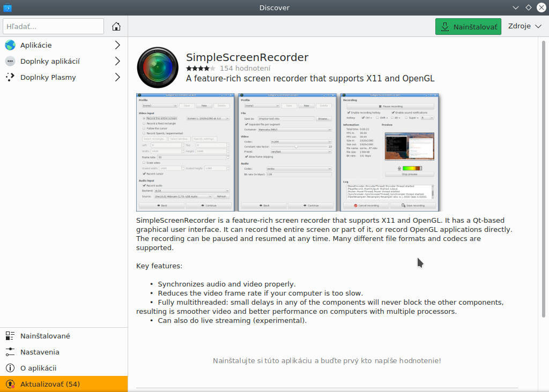Viewport: 549px width, 392px height.
Task: Click the Nastavenia sliders icon
Action: tap(10, 352)
